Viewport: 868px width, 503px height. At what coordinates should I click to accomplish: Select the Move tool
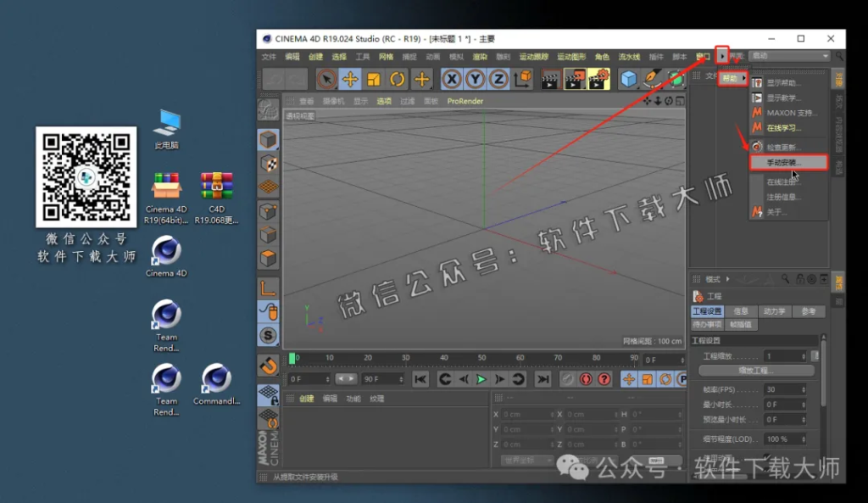350,78
